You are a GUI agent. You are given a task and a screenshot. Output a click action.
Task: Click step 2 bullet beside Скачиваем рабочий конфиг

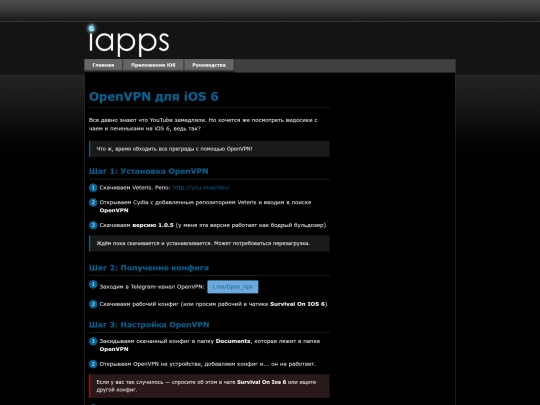93,304
